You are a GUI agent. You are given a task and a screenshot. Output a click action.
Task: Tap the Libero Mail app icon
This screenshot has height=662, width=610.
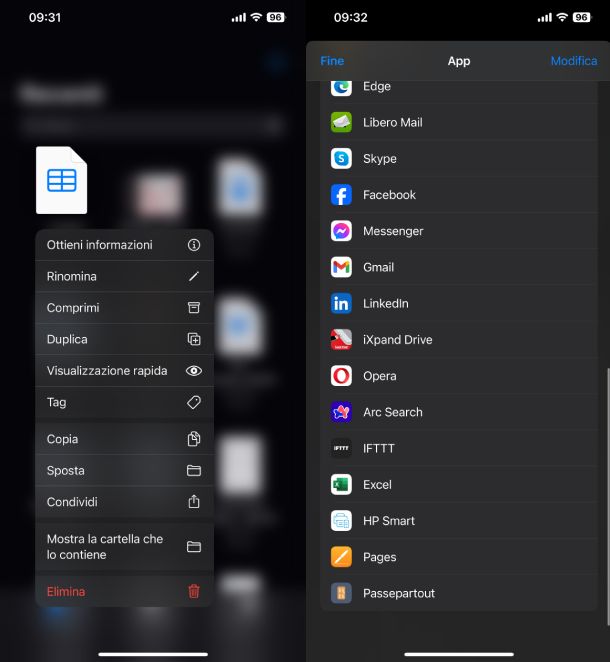pyautogui.click(x=341, y=122)
